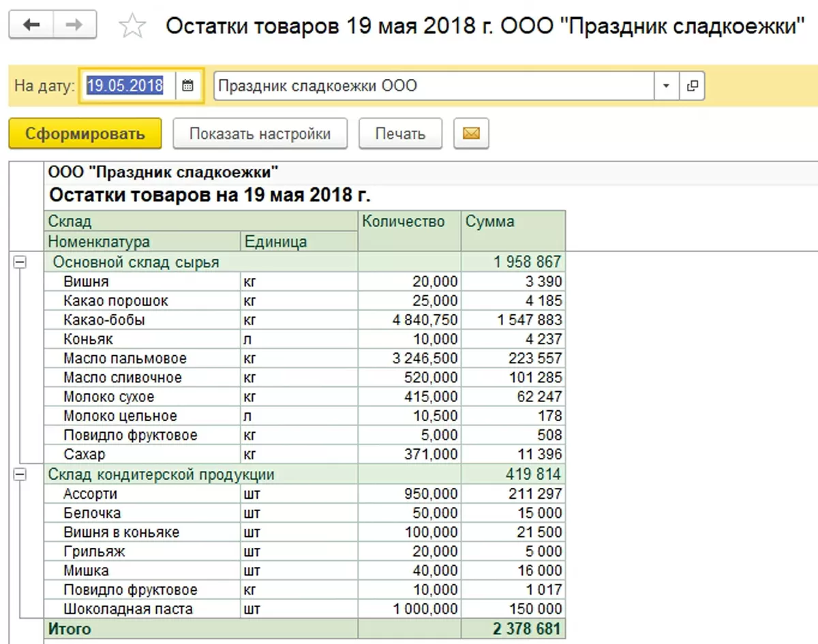Viewport: 818px width, 644px height.
Task: Select the Ассорти row name
Action: (x=90, y=494)
